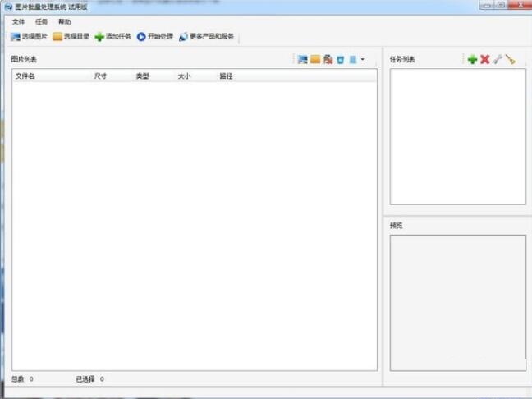Click the blue trash bin icon above the image list
The width and height of the screenshot is (532, 399).
click(340, 59)
